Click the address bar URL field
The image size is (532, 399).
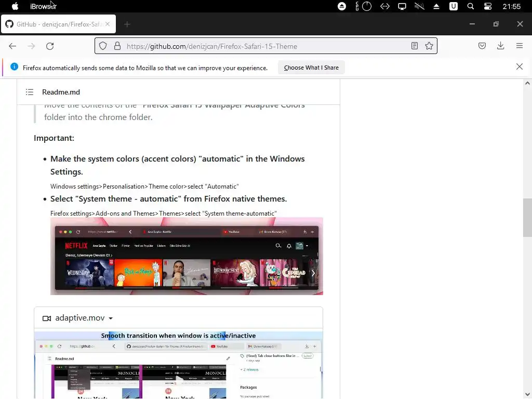pos(267,46)
